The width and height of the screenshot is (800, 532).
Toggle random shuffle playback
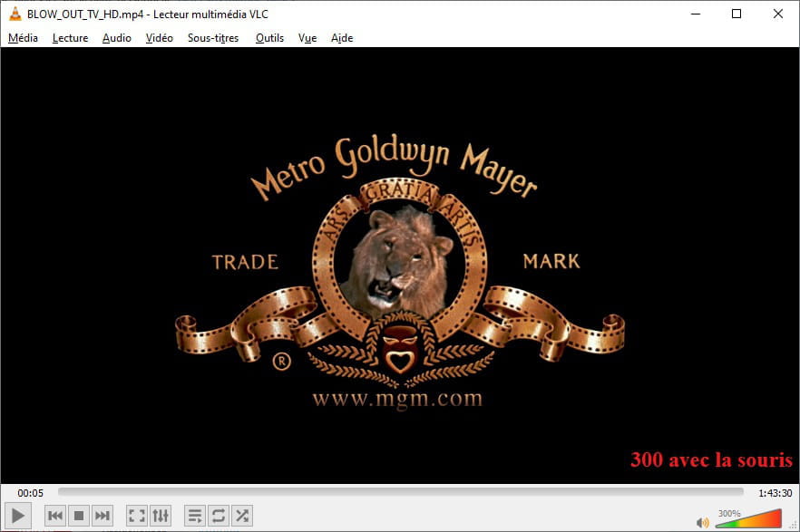click(242, 516)
